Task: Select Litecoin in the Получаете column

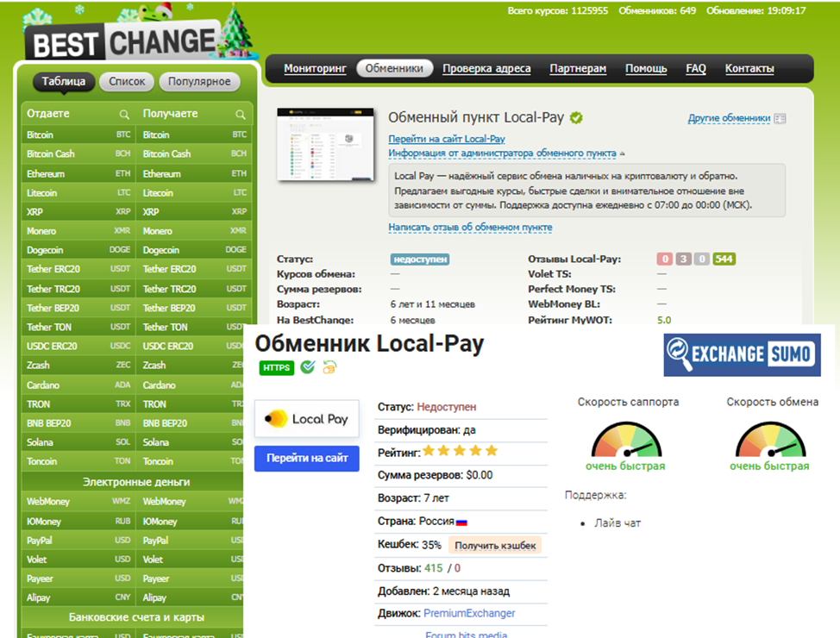Action: [194, 193]
